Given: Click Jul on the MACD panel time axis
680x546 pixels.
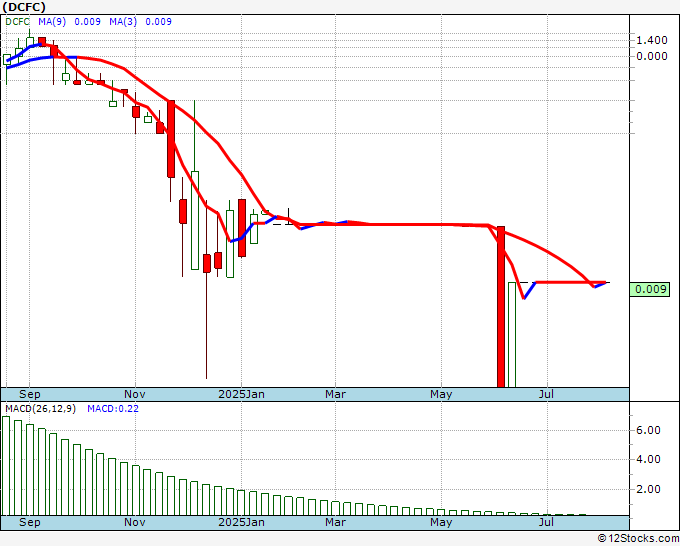Looking at the screenshot, I should click(x=546, y=522).
